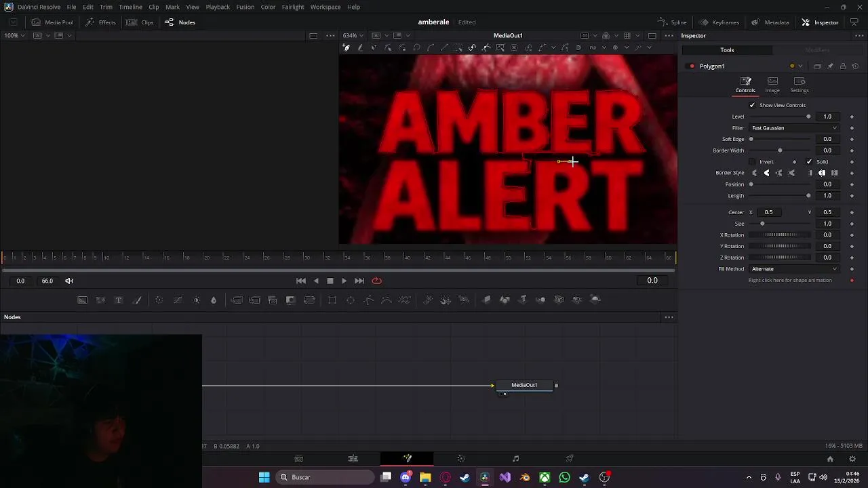
Task: Add keyframe for Size parameter
Action: 852,224
